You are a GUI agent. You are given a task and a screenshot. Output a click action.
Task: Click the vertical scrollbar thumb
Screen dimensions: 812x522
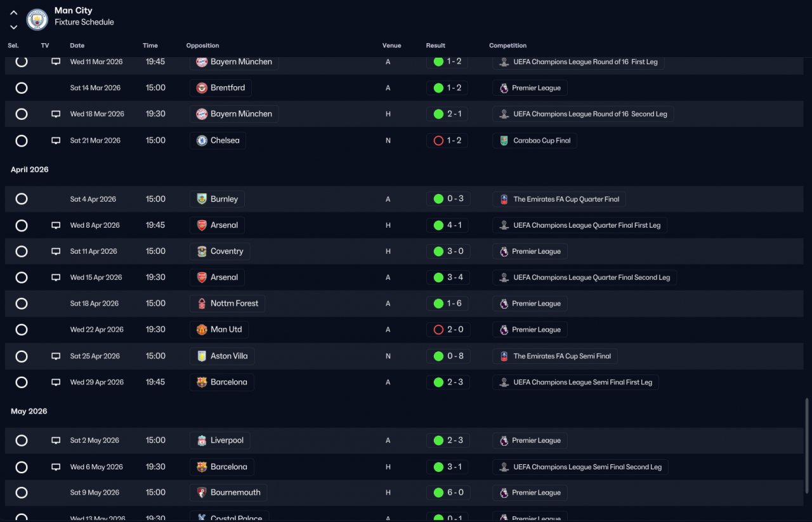[807, 445]
